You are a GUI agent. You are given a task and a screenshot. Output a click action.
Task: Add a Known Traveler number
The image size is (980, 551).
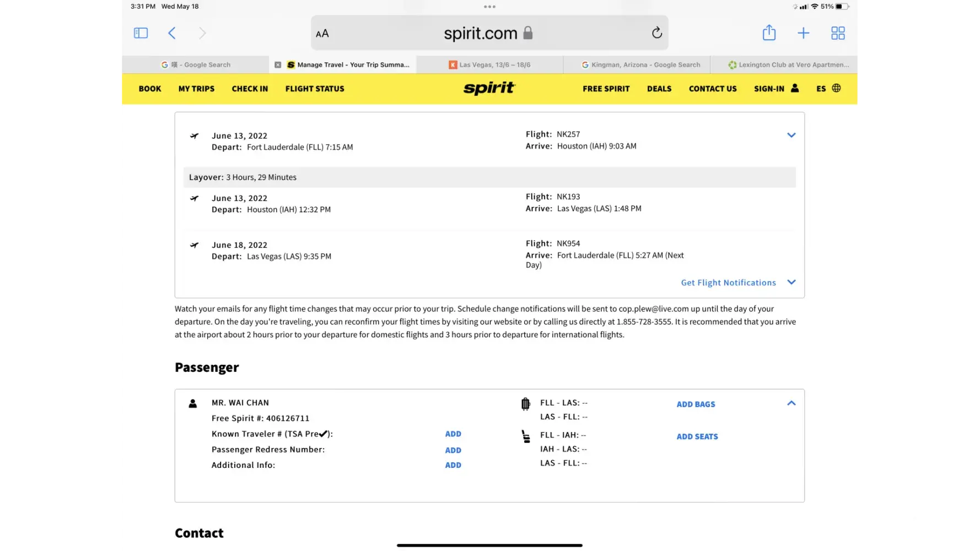tap(453, 434)
